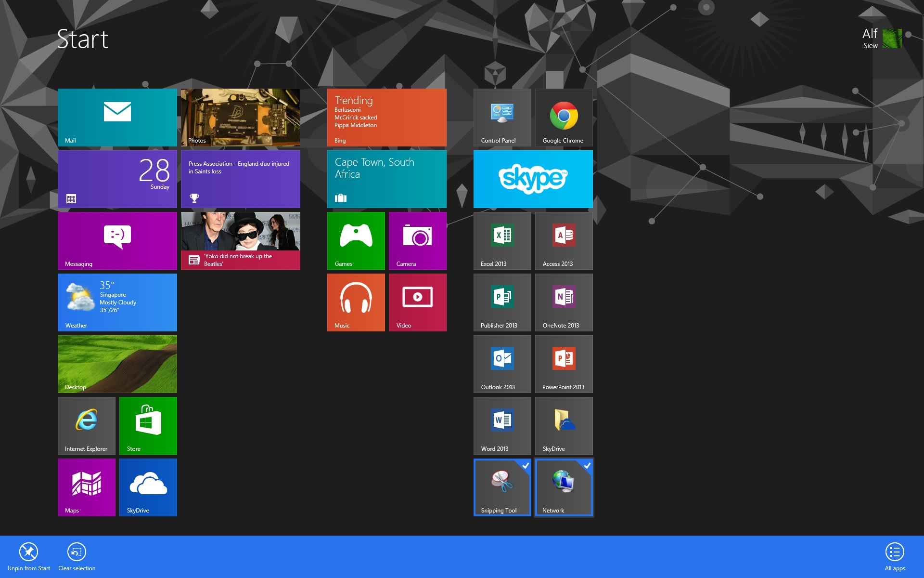The height and width of the screenshot is (578, 924).
Task: Open the Video tile
Action: pos(418,302)
